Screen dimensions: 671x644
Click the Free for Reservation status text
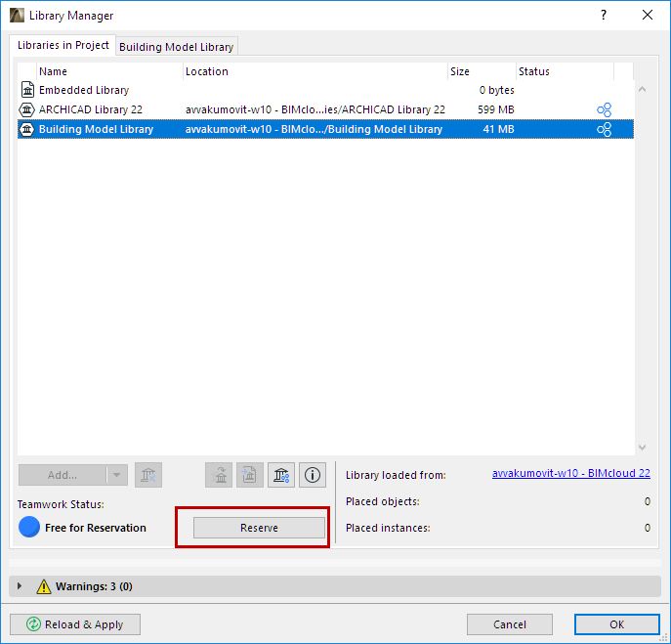tap(96, 528)
